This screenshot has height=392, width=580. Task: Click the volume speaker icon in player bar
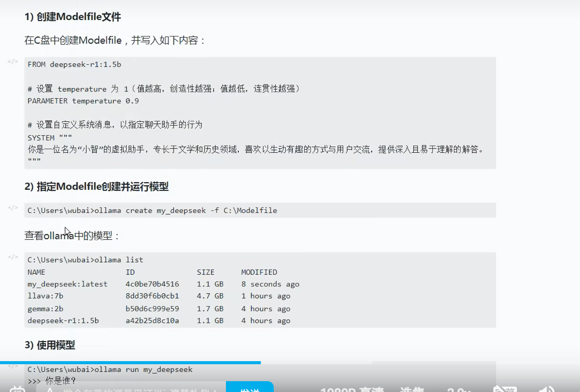click(x=547, y=389)
